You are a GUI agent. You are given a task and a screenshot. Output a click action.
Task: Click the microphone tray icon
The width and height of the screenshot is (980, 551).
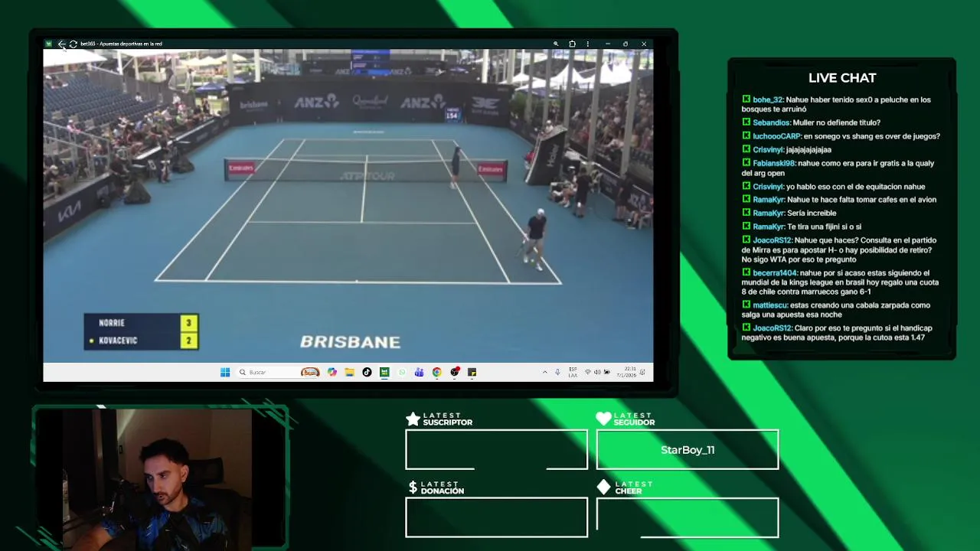557,372
